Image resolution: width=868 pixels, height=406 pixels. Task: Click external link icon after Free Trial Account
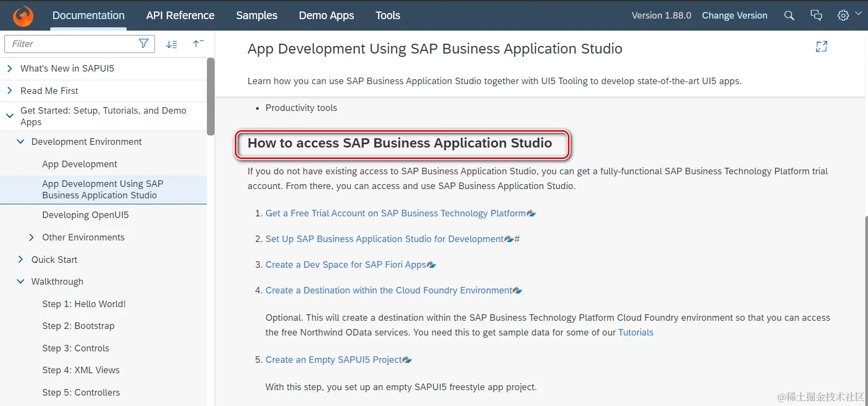click(x=531, y=213)
